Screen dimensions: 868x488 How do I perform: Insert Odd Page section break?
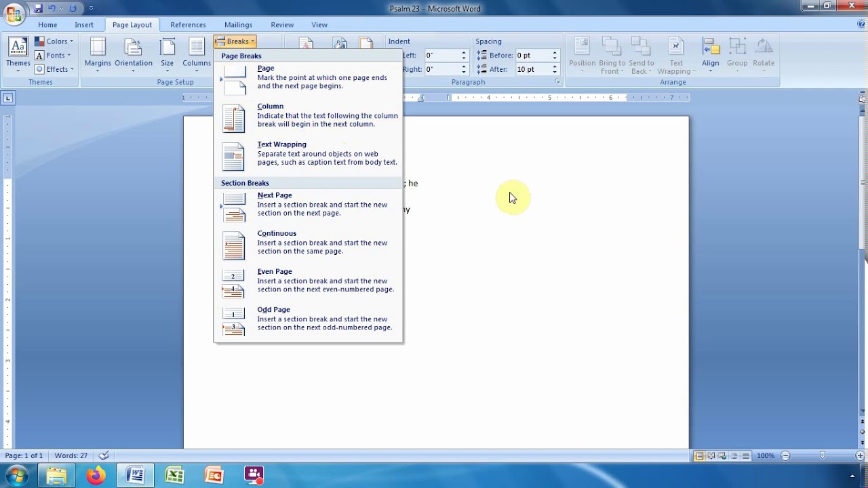[309, 320]
